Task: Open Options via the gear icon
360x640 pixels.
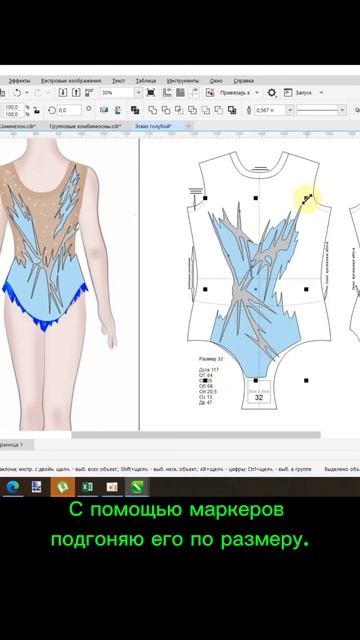Action: pyautogui.click(x=272, y=93)
